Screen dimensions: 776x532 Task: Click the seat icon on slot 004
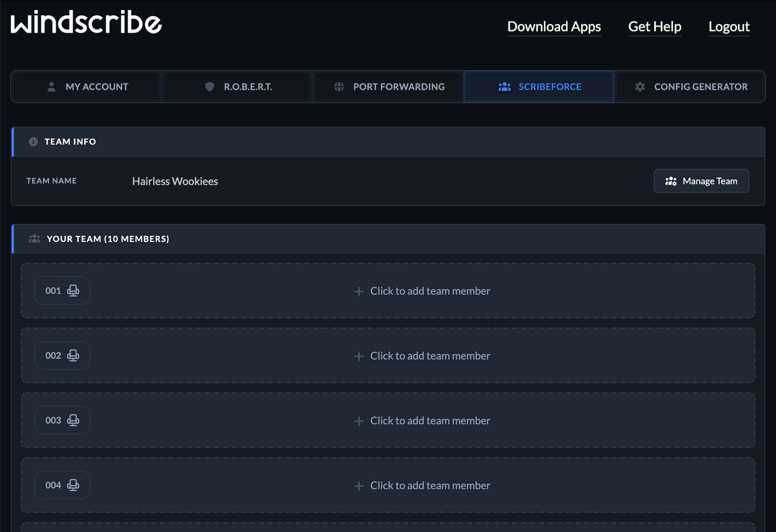[x=73, y=485]
